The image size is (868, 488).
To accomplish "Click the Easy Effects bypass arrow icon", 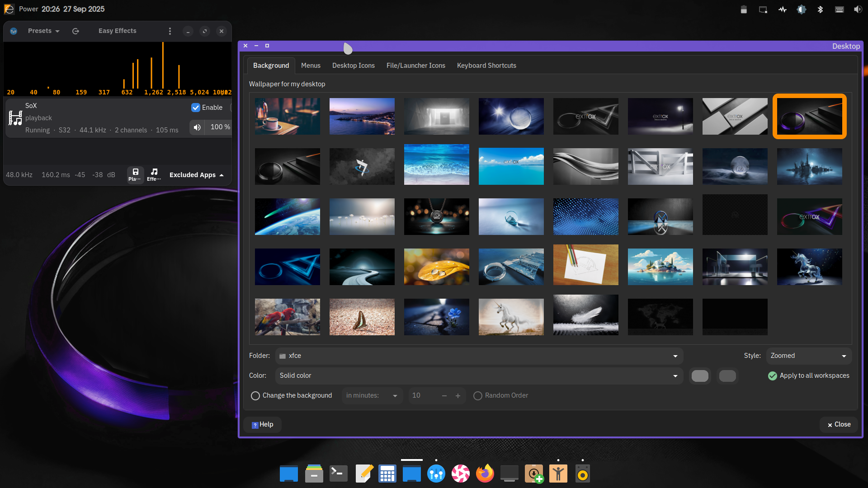I will pyautogui.click(x=75, y=31).
